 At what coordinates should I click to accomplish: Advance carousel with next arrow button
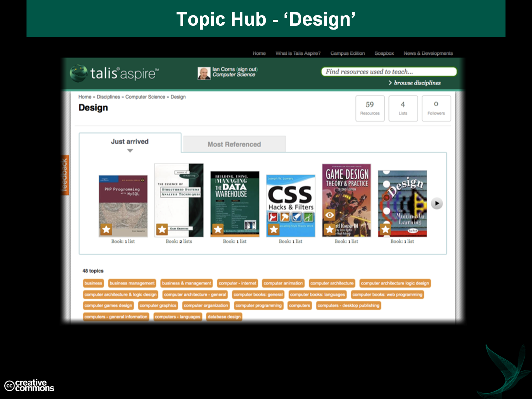[x=437, y=203]
